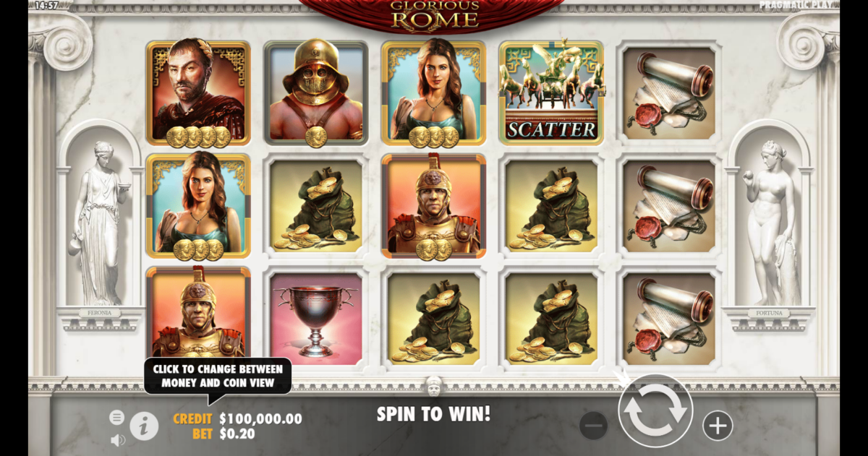Viewport: 868px width, 456px height.
Task: Toggle the sound speaker icon
Action: [x=116, y=439]
